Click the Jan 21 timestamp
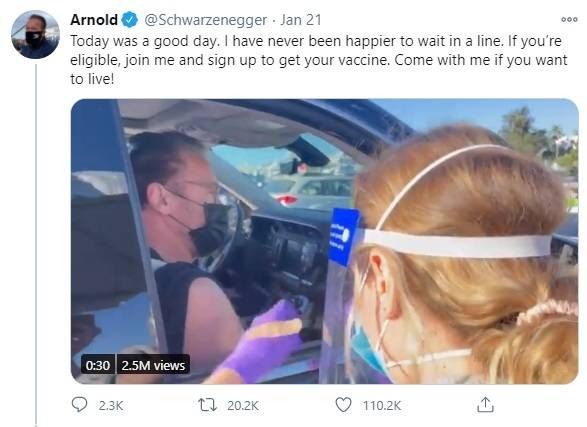The height and width of the screenshot is (427, 587). click(x=301, y=20)
